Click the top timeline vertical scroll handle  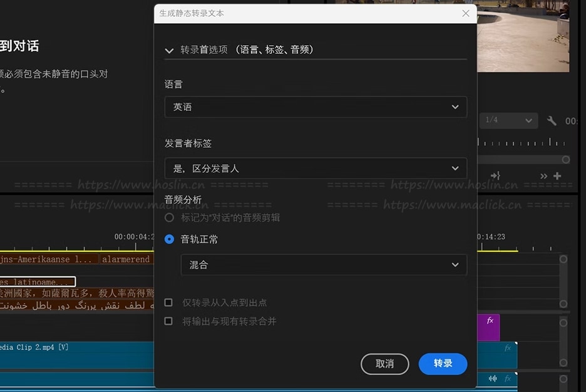click(563, 259)
